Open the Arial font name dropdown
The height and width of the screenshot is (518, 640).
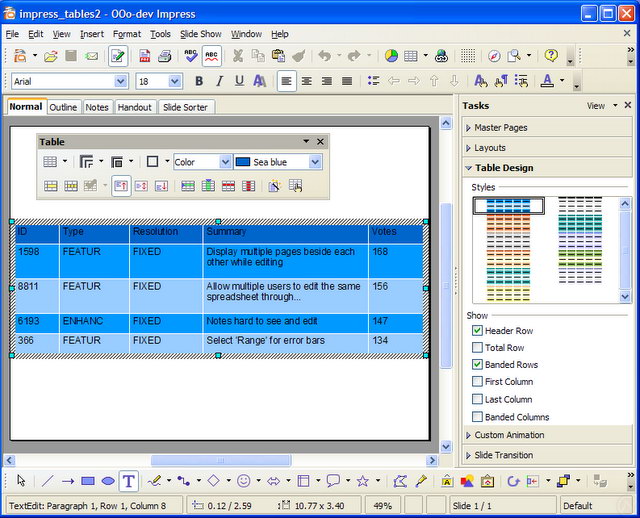point(121,81)
